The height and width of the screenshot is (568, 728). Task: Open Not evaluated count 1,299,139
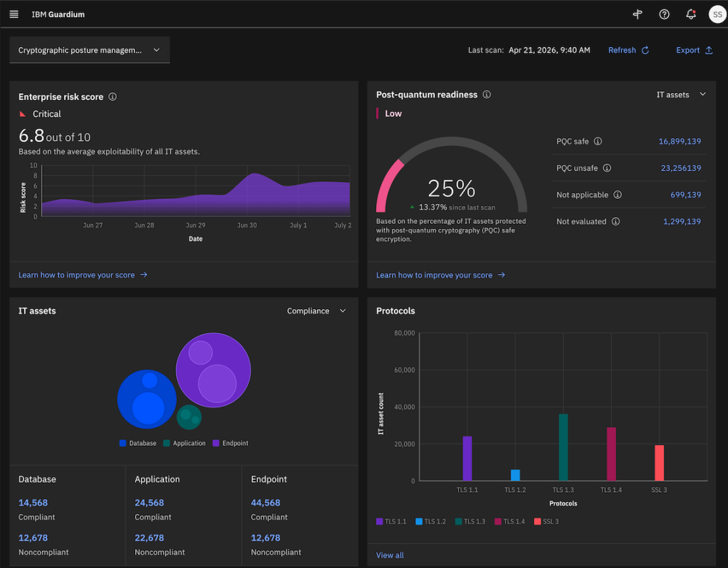tap(682, 222)
